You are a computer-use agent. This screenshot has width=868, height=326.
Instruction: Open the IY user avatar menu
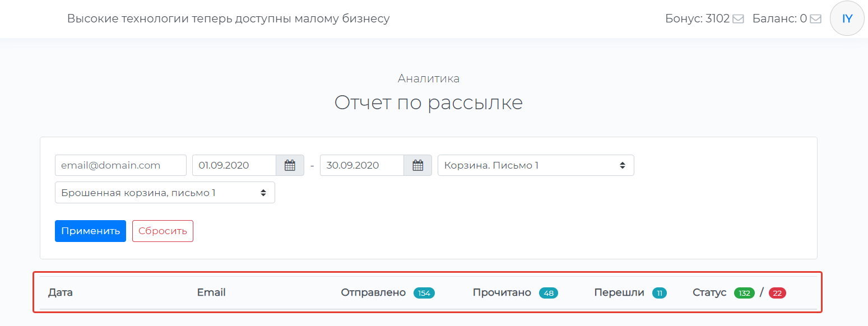tap(847, 18)
